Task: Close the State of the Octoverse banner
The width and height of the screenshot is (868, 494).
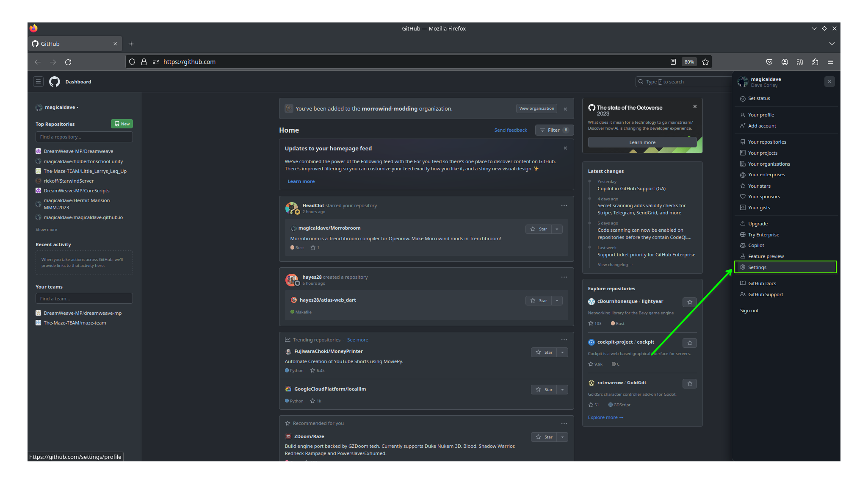Action: pyautogui.click(x=695, y=107)
